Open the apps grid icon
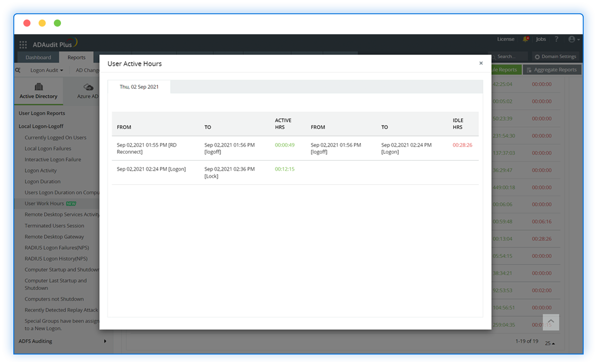The height and width of the screenshot is (364, 597). 23,45
